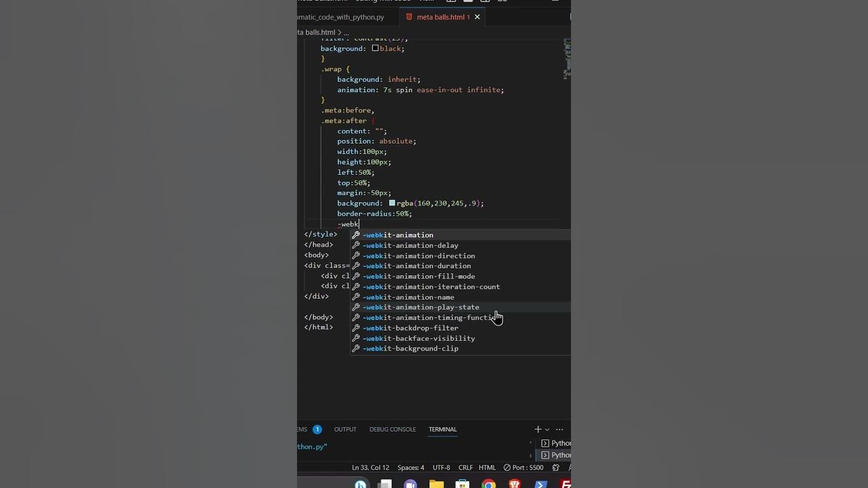Open the new terminal launch profile dropdown
The width and height of the screenshot is (868, 488).
tap(547, 430)
